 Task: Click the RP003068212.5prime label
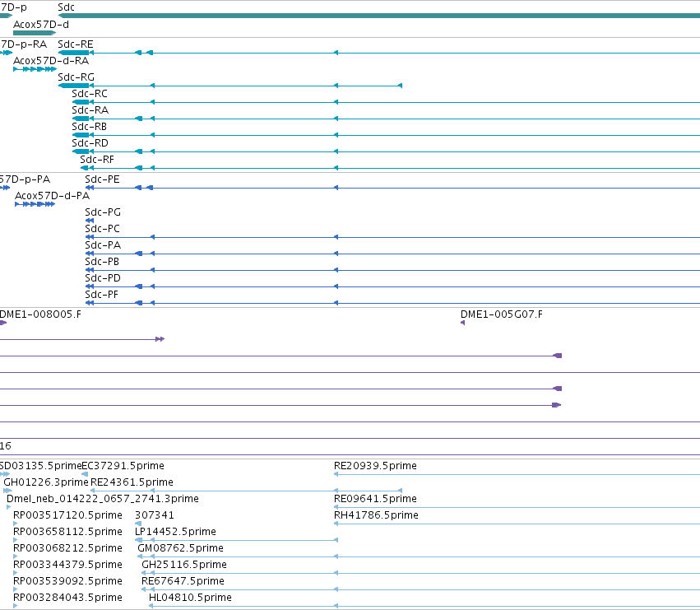tap(67, 548)
